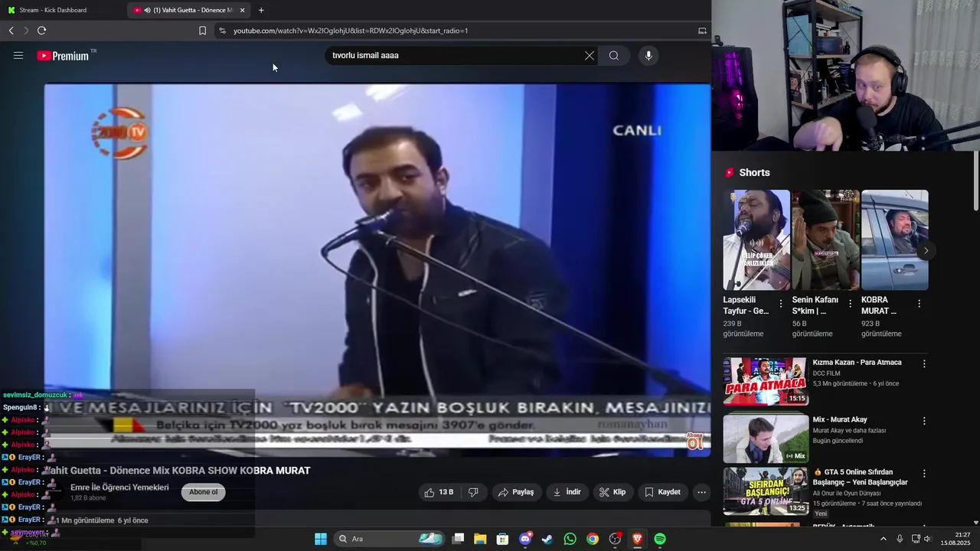Switch to Stream - Kick Dashboard tab

point(61,10)
